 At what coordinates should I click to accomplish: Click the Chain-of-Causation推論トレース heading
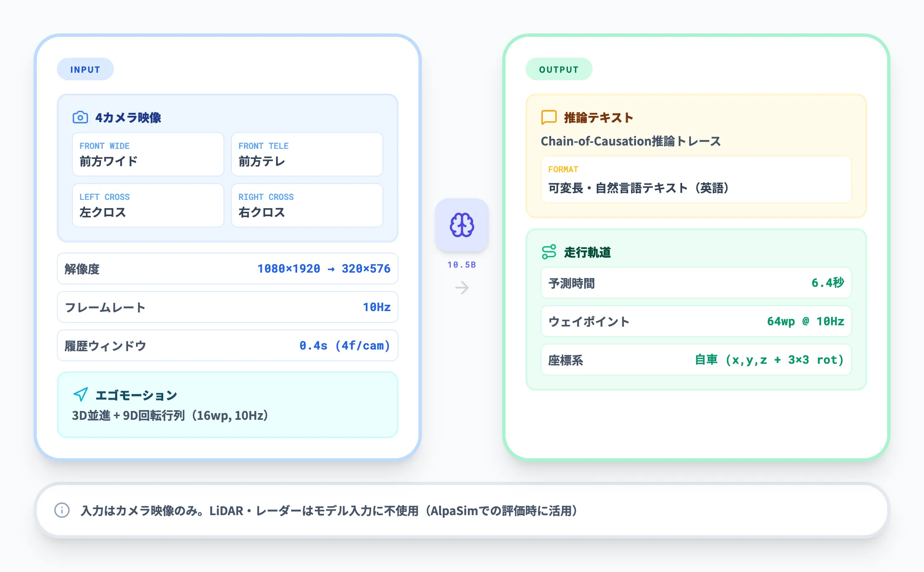click(x=630, y=141)
